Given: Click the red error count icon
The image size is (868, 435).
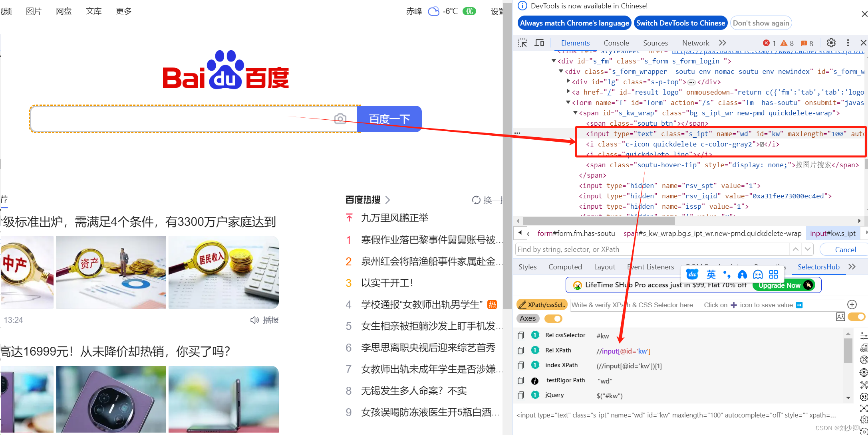Looking at the screenshot, I should click(x=766, y=43).
